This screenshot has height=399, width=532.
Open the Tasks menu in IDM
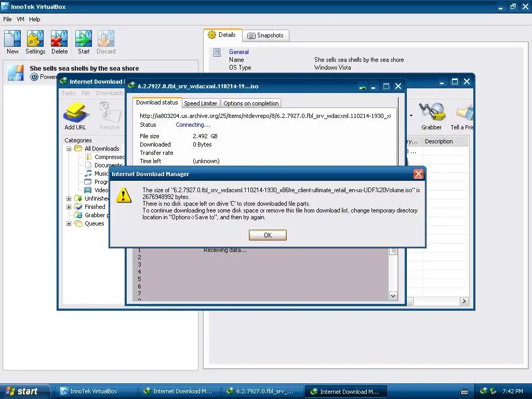tap(69, 93)
